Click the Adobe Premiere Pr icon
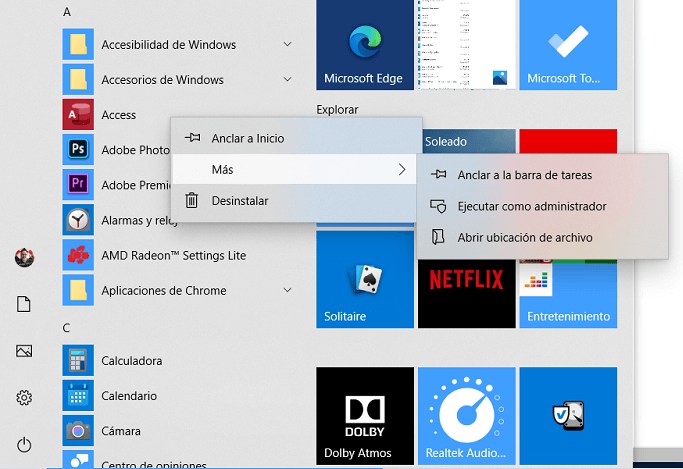The height and width of the screenshot is (469, 683). coord(78,185)
